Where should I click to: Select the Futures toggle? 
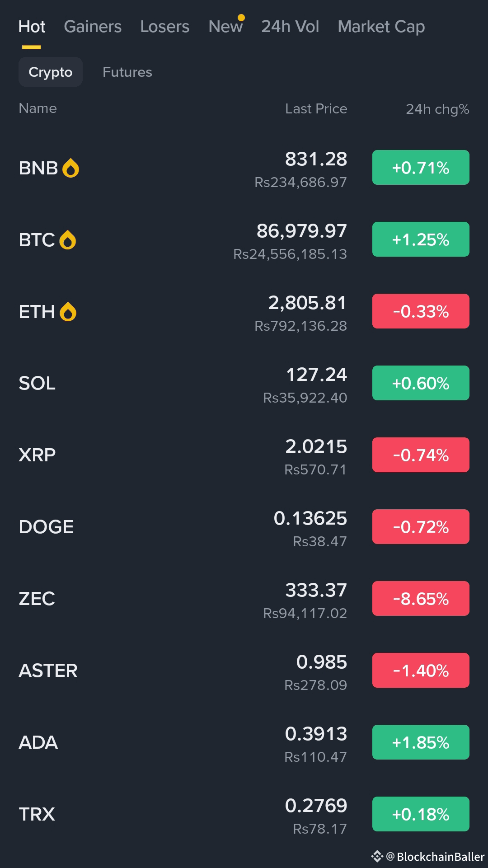coord(127,72)
